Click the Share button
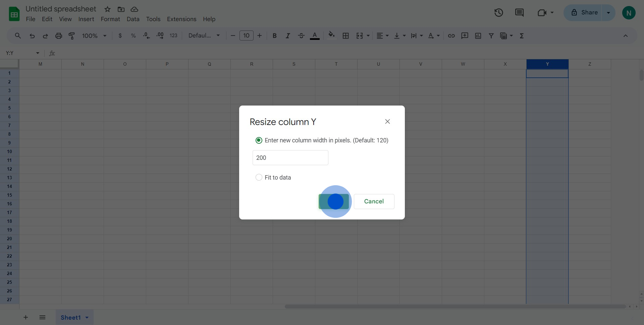644x325 pixels. [x=584, y=13]
